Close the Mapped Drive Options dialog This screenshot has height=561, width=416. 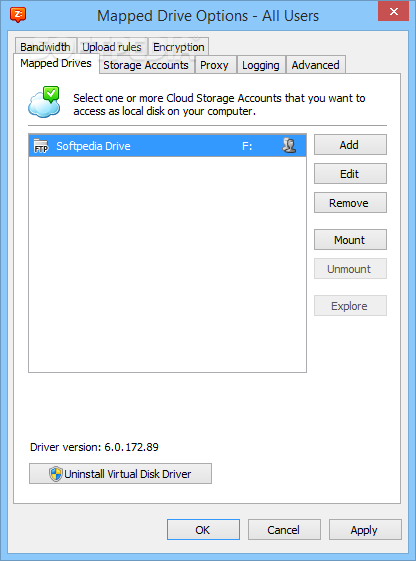click(393, 12)
